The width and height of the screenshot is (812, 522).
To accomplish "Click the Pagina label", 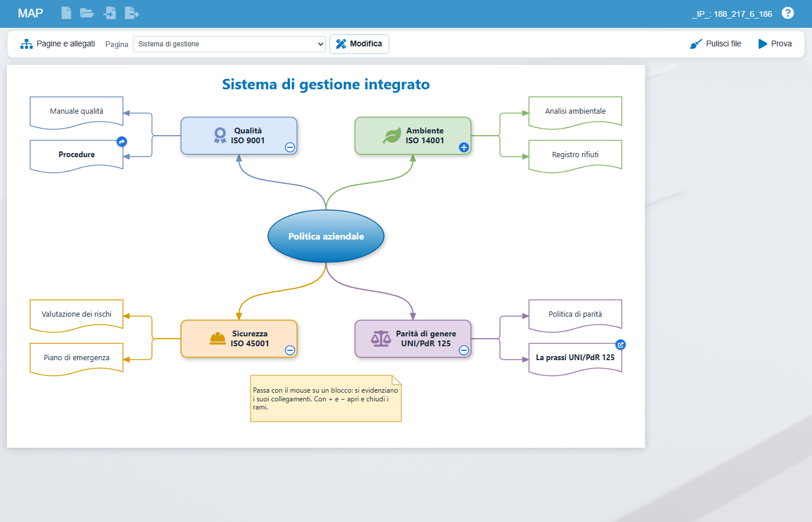I will [x=117, y=44].
